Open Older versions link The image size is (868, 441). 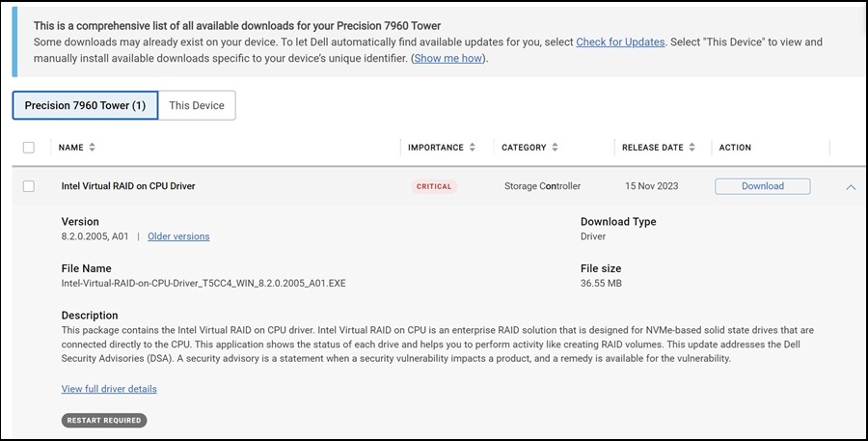tap(178, 236)
